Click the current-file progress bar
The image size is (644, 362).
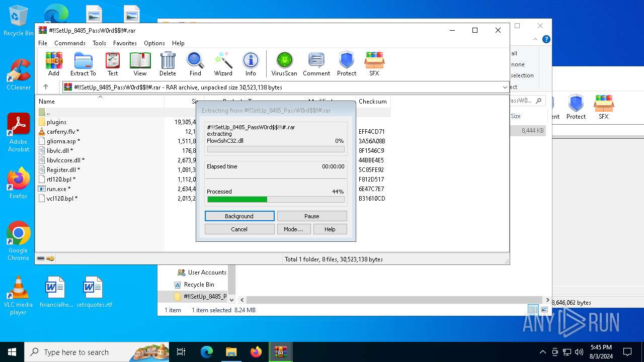[x=276, y=149]
